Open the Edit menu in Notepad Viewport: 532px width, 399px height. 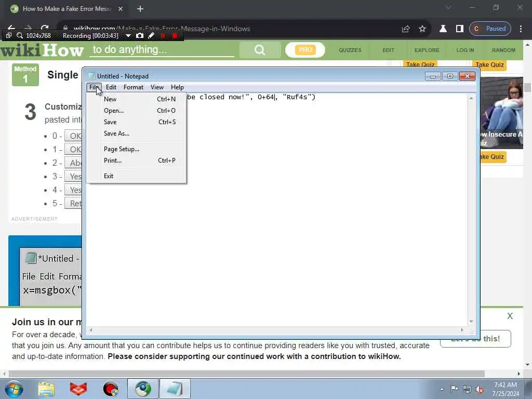pyautogui.click(x=111, y=87)
